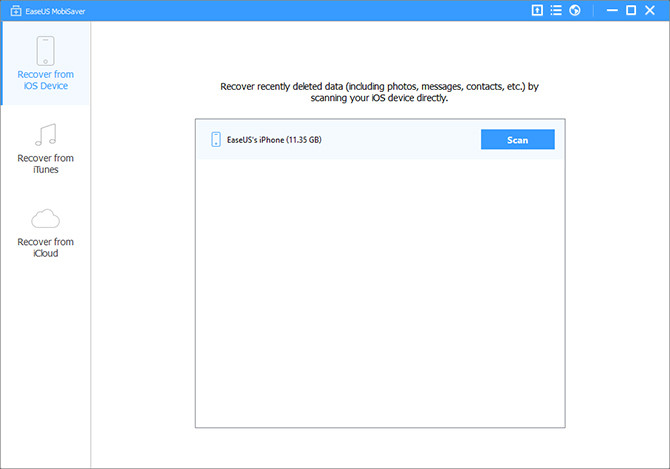
Task: Switch to the "Recover from iTunes" label
Action: tap(45, 164)
